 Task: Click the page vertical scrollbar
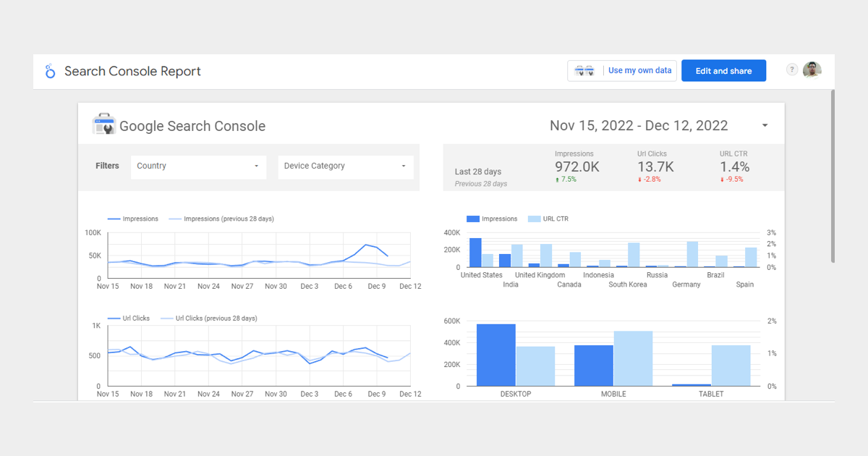pos(833,176)
